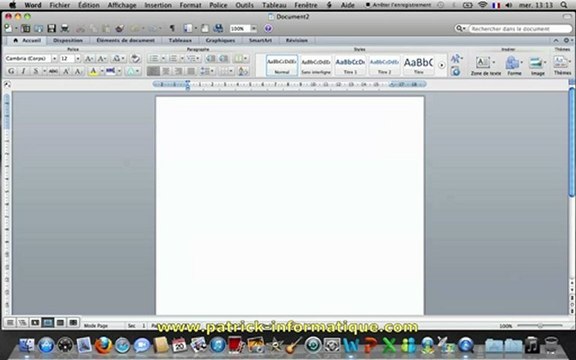Toggle the paragraph marks (¶) icon
This screenshot has width=576, height=360.
(x=172, y=28)
